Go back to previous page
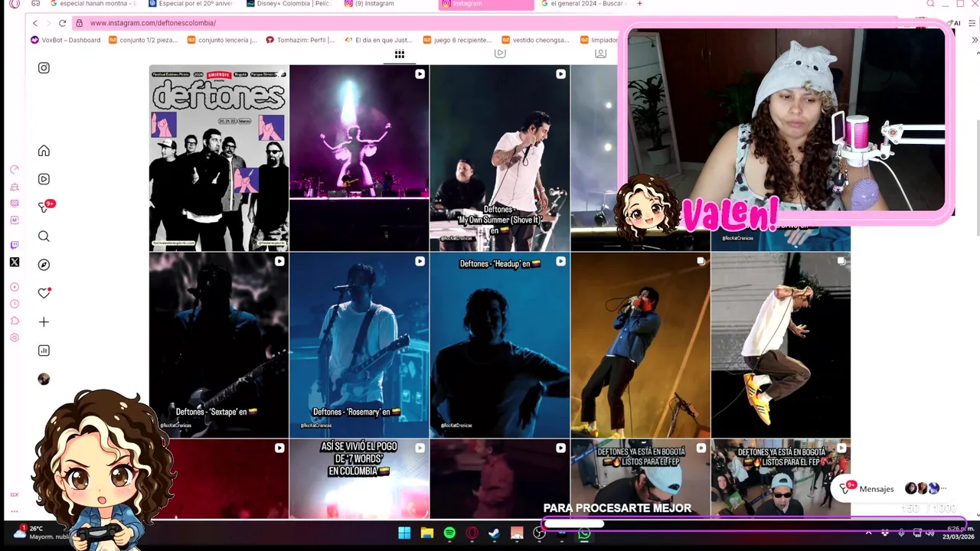980x551 pixels. [x=34, y=23]
